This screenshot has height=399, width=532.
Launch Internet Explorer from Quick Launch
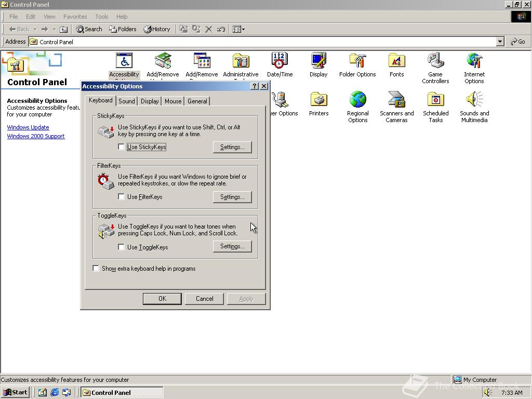coord(54,393)
